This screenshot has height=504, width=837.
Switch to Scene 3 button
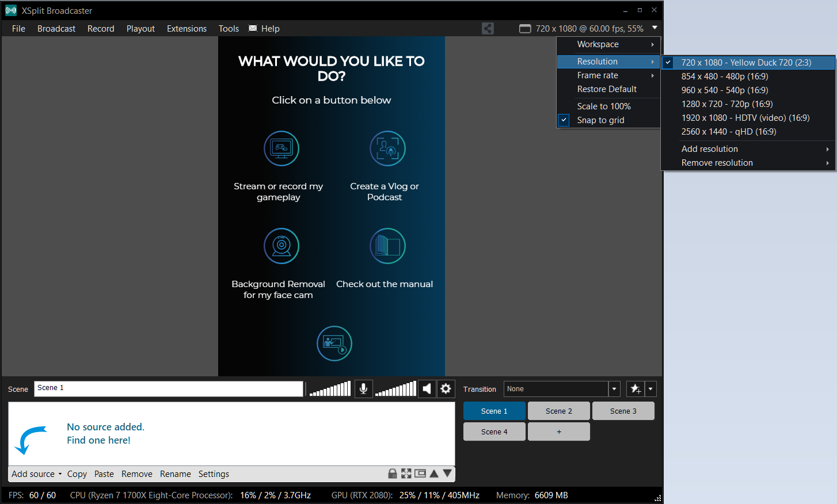(623, 411)
